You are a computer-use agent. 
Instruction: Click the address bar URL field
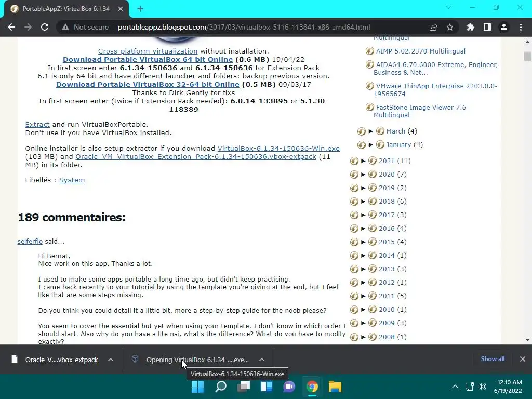(x=244, y=27)
